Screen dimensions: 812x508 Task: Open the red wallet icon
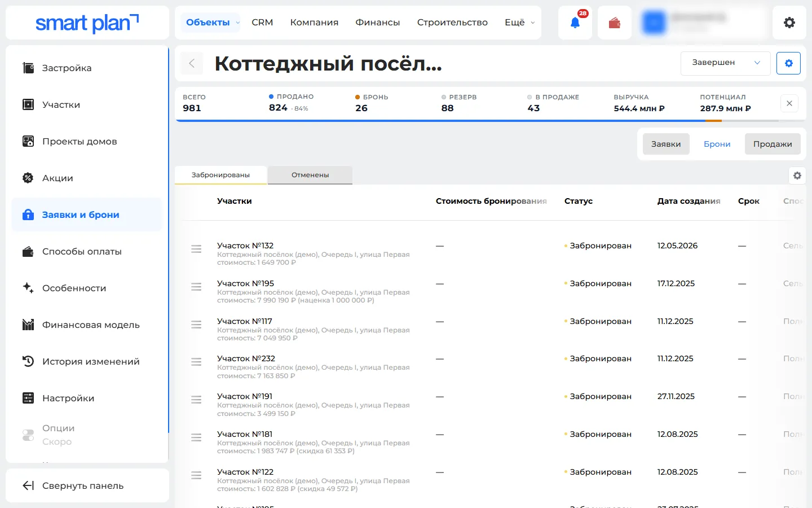click(x=615, y=23)
